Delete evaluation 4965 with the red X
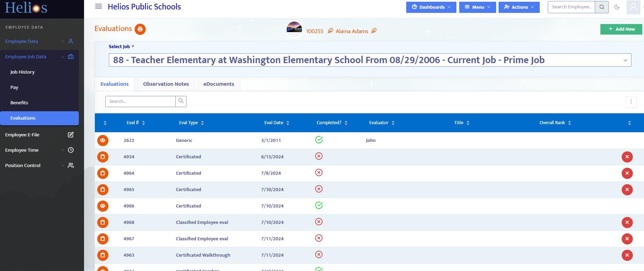This screenshot has height=271, width=644. (627, 189)
